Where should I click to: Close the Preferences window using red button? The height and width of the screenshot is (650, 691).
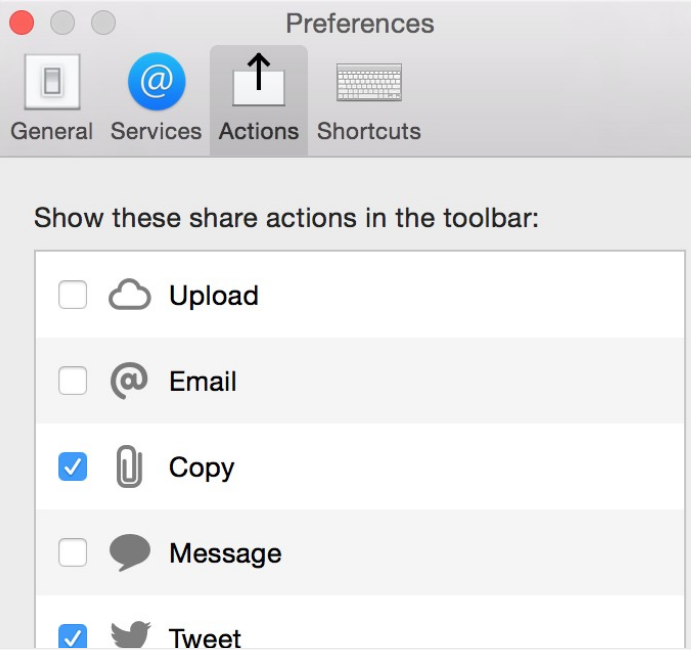point(22,22)
